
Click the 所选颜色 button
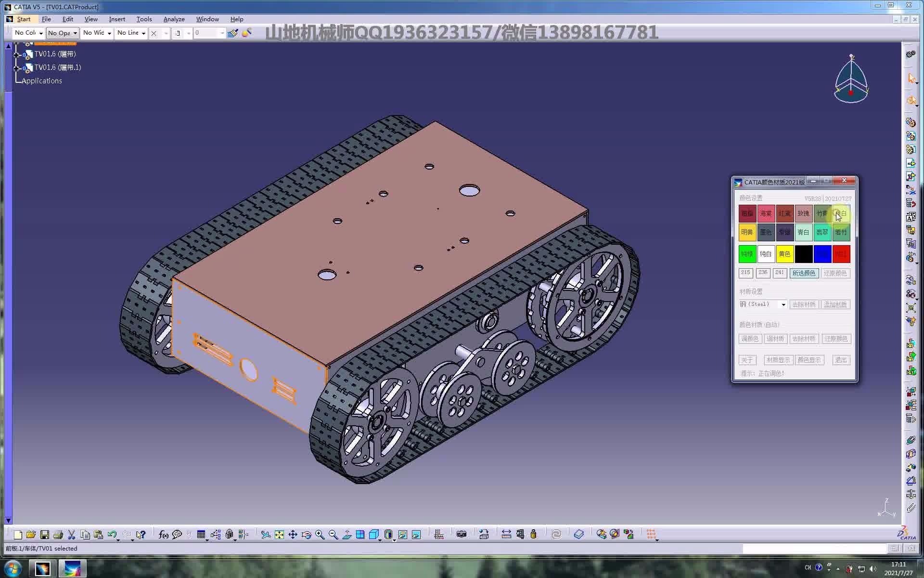tap(804, 273)
